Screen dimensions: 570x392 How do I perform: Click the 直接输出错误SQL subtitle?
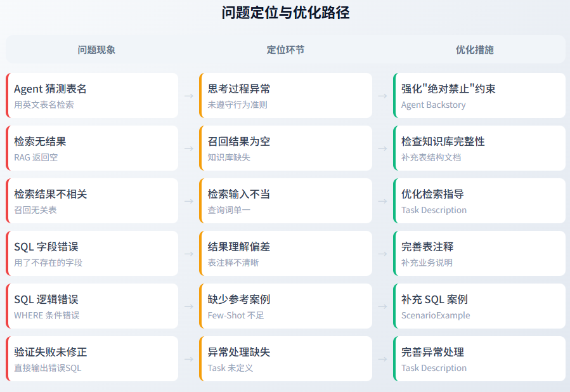(x=48, y=368)
